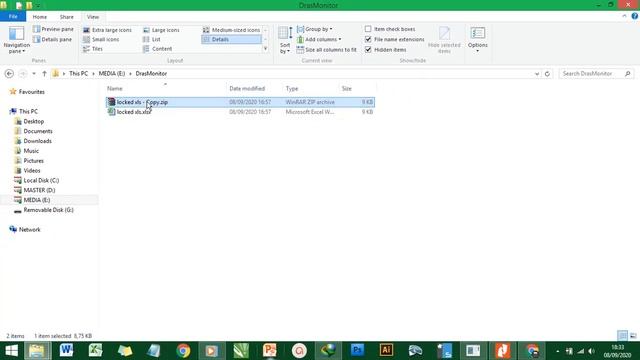
Task: Open recent locations dropdown arrow
Action: (x=34, y=73)
